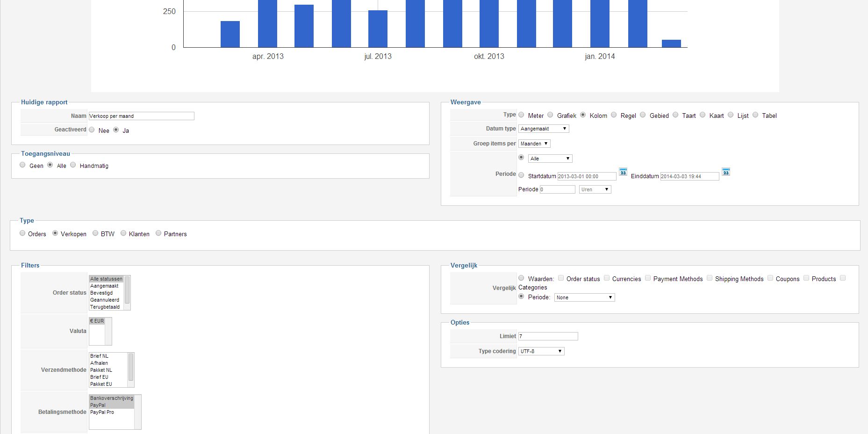
Task: Open the Vergelijk Periode None dropdown
Action: point(584,297)
